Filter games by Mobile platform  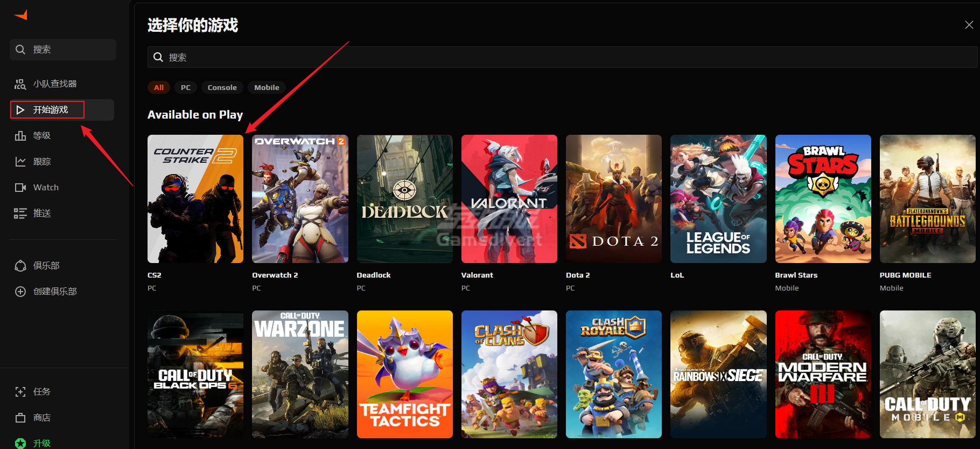pyautogui.click(x=267, y=87)
